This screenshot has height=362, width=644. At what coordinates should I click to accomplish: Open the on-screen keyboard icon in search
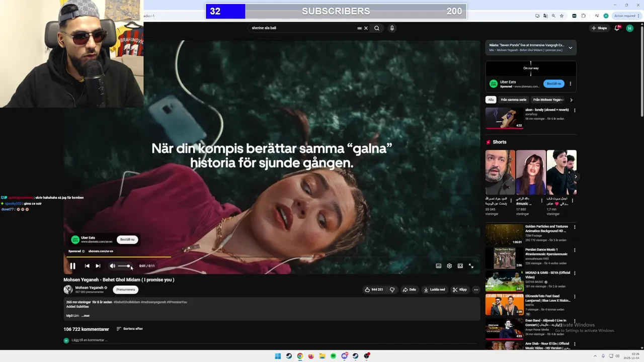point(359,28)
